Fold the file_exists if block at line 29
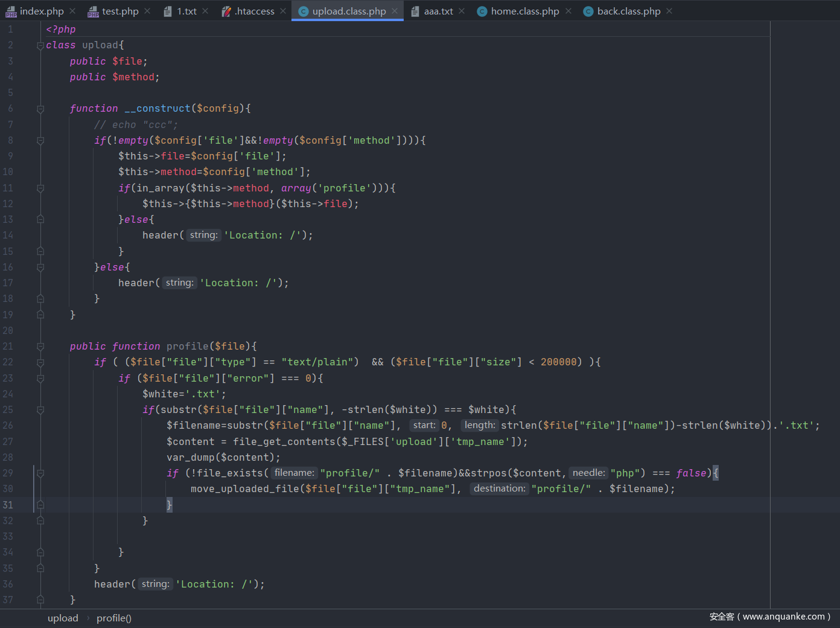This screenshot has height=628, width=840. (40, 473)
